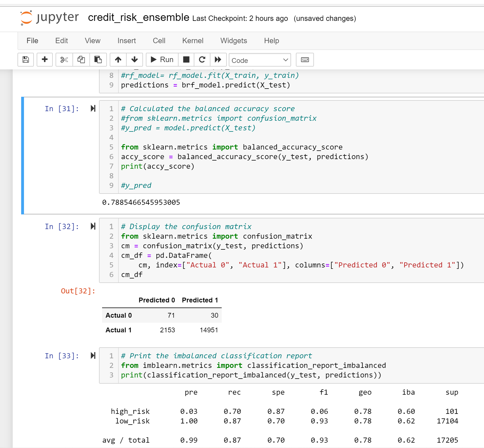Viewport: 484px width, 448px height.
Task: Run cell In [31] with its run arrow
Action: coord(93,108)
